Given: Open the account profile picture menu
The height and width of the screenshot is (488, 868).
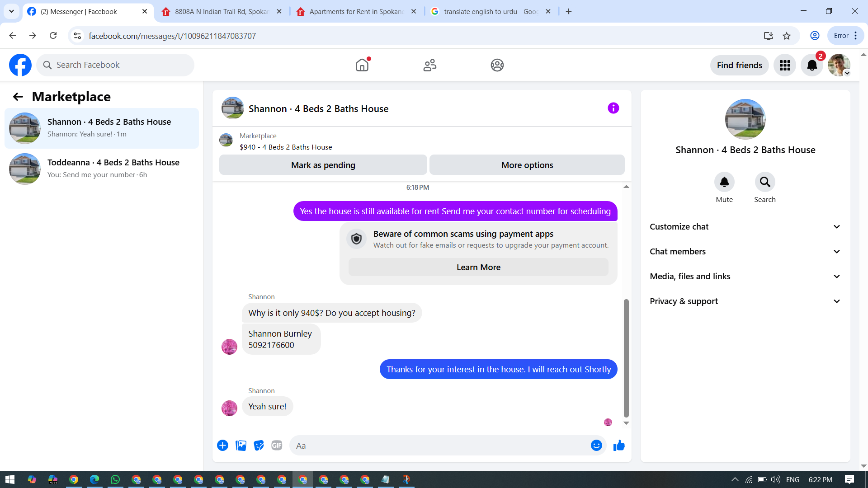Looking at the screenshot, I should 839,65.
